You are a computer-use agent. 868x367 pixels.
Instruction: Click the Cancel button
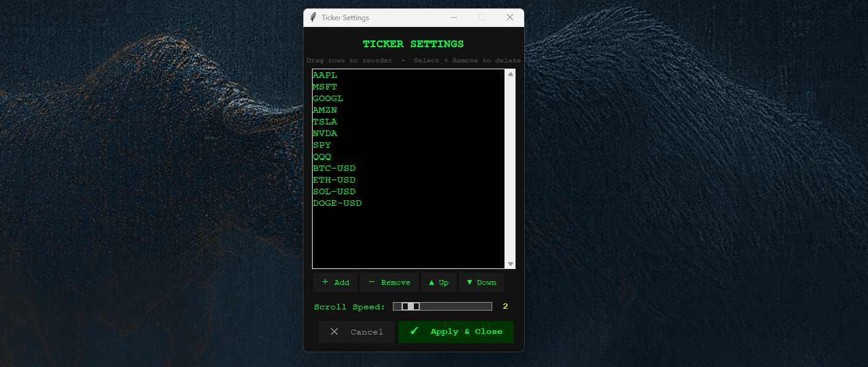click(357, 331)
